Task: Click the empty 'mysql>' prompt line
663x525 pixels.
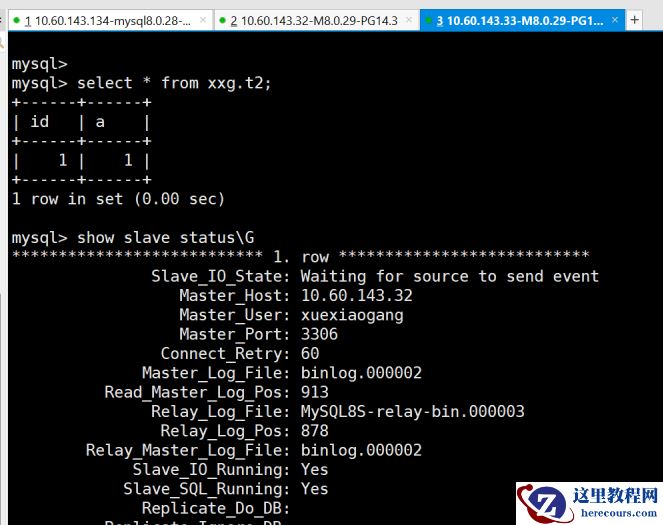Action: [x=40, y=64]
